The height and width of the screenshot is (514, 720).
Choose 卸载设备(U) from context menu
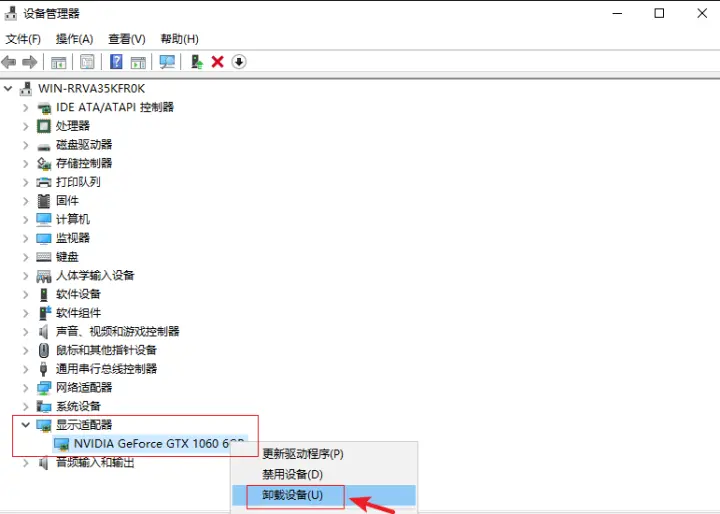pyautogui.click(x=324, y=495)
